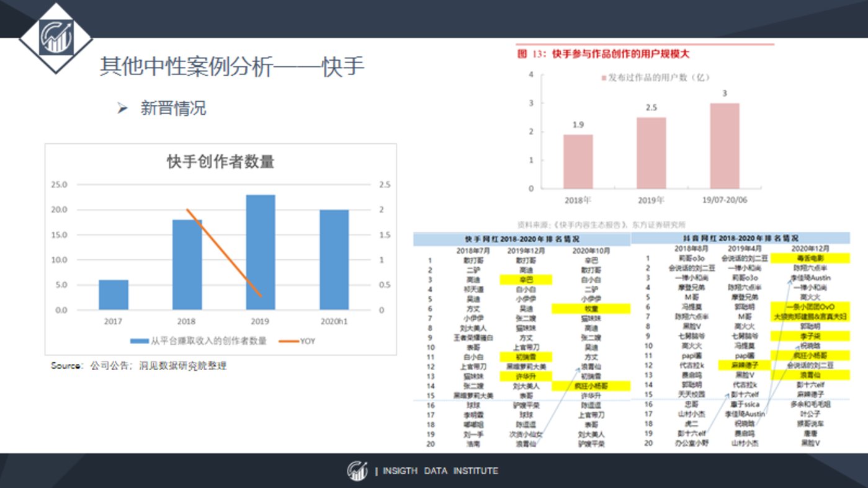Click the orange YOY legend line marker
868x488 pixels.
(288, 341)
